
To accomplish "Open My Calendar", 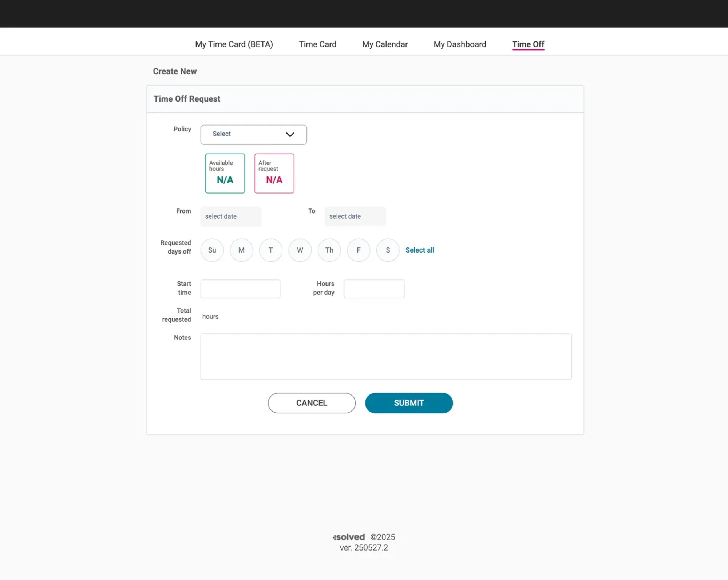I will (x=385, y=44).
